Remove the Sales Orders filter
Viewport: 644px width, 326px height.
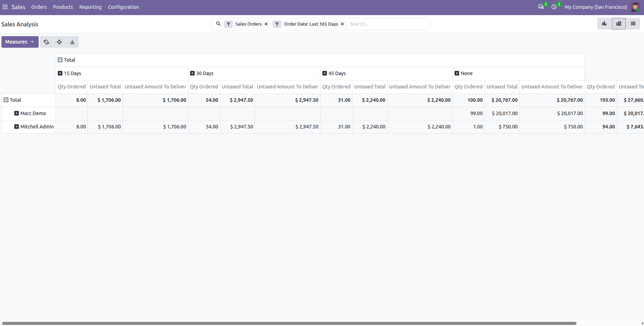266,24
